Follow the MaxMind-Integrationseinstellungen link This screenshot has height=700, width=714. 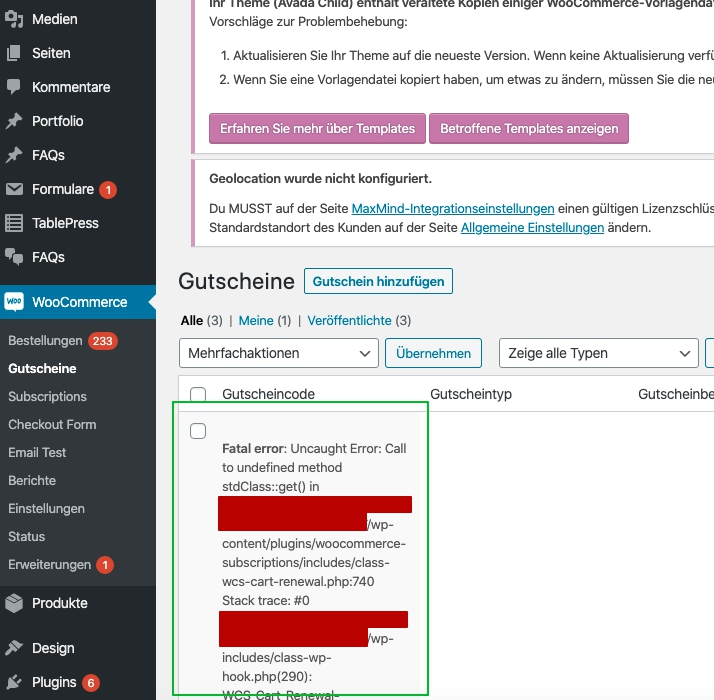click(453, 209)
